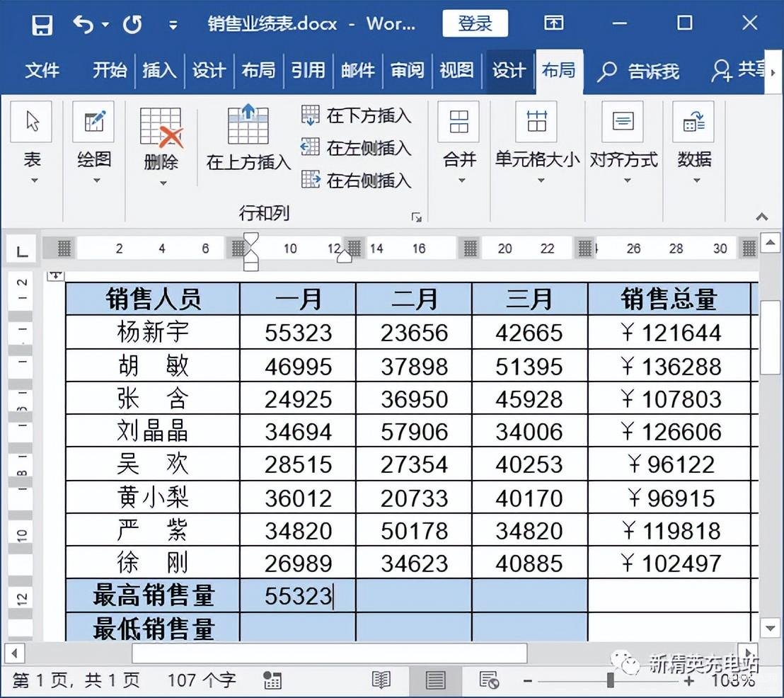The width and height of the screenshot is (784, 698).
Task: Click the horizontal scrollbar left arrow
Action: [x=14, y=653]
